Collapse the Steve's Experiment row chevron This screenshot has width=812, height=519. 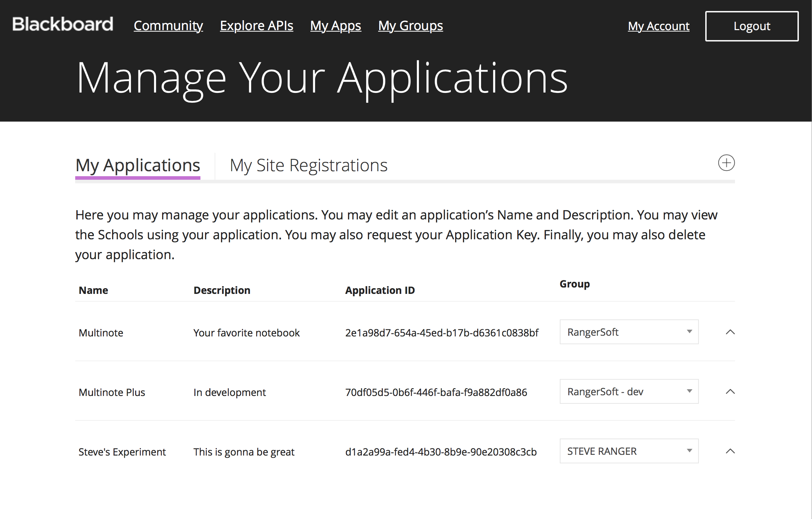pyautogui.click(x=730, y=451)
